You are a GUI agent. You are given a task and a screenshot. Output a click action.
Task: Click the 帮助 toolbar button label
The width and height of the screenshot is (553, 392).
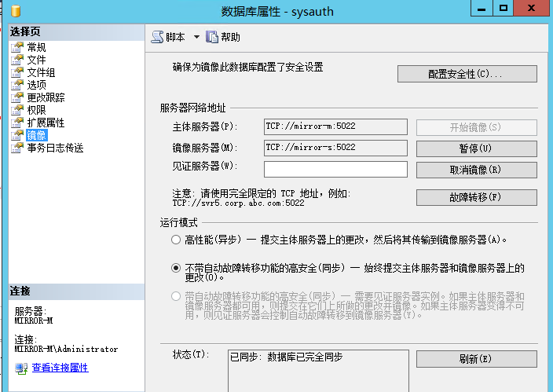click(x=230, y=37)
